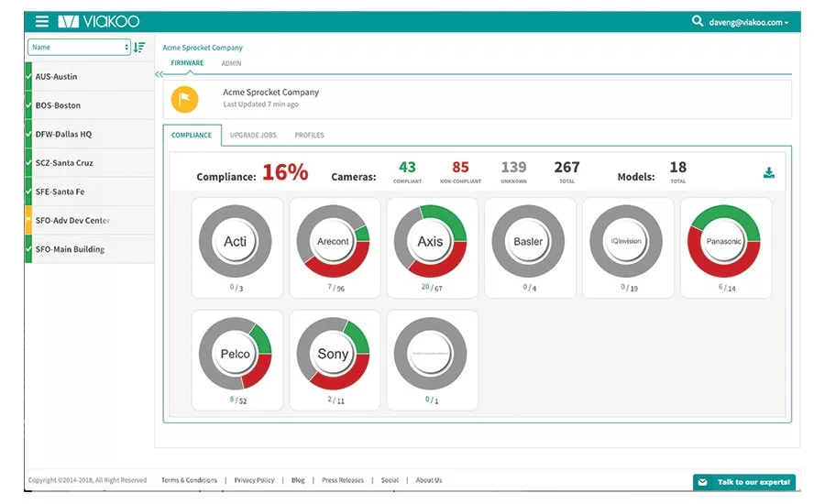Switch to the Admin tab

pyautogui.click(x=231, y=63)
